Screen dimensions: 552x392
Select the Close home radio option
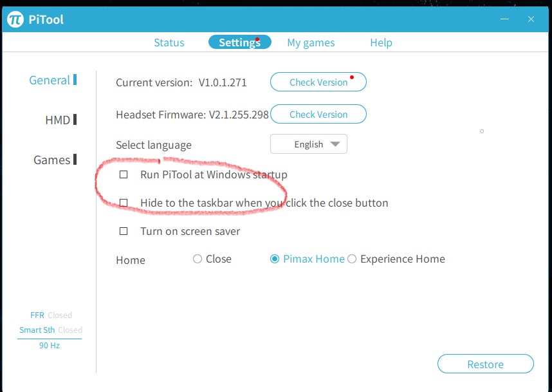tap(198, 259)
